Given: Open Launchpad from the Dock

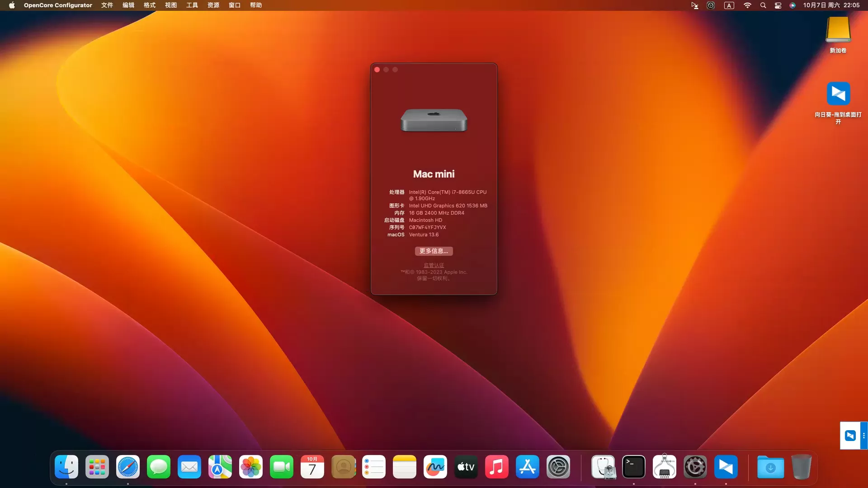Looking at the screenshot, I should [97, 467].
